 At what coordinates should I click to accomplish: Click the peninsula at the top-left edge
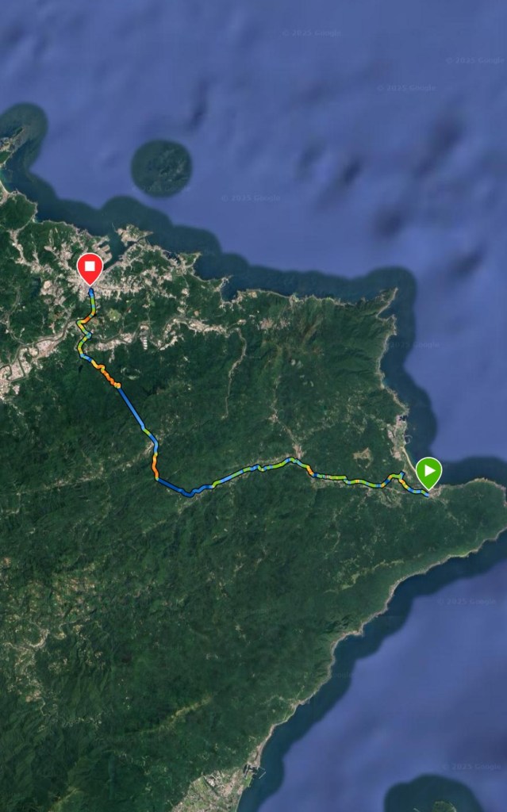pos(20,131)
